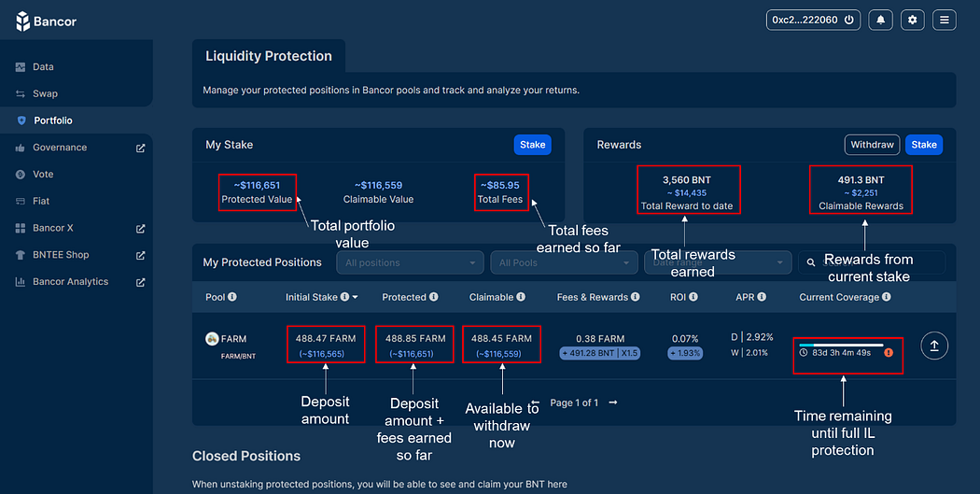The width and height of the screenshot is (980, 494).
Task: Click info icon next to Initial Stake
Action: (x=344, y=297)
